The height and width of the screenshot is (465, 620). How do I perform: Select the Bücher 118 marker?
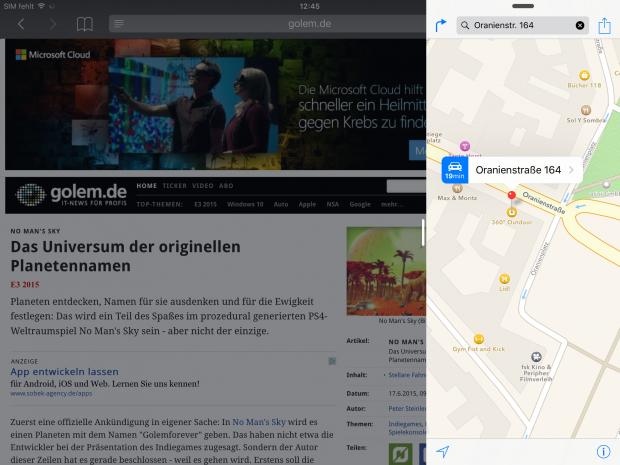(584, 75)
